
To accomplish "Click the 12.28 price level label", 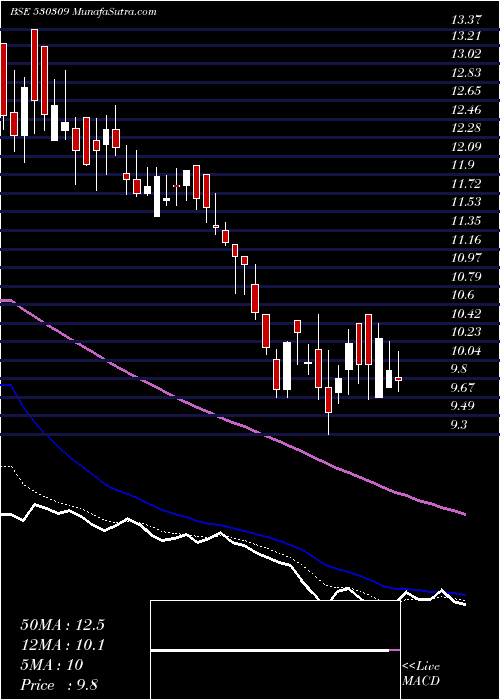I will (466, 128).
